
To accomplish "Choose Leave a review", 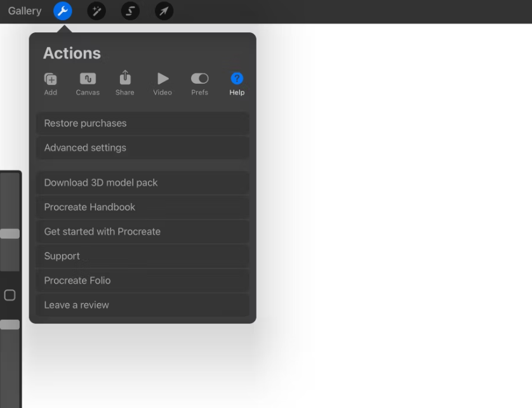I will [x=142, y=305].
